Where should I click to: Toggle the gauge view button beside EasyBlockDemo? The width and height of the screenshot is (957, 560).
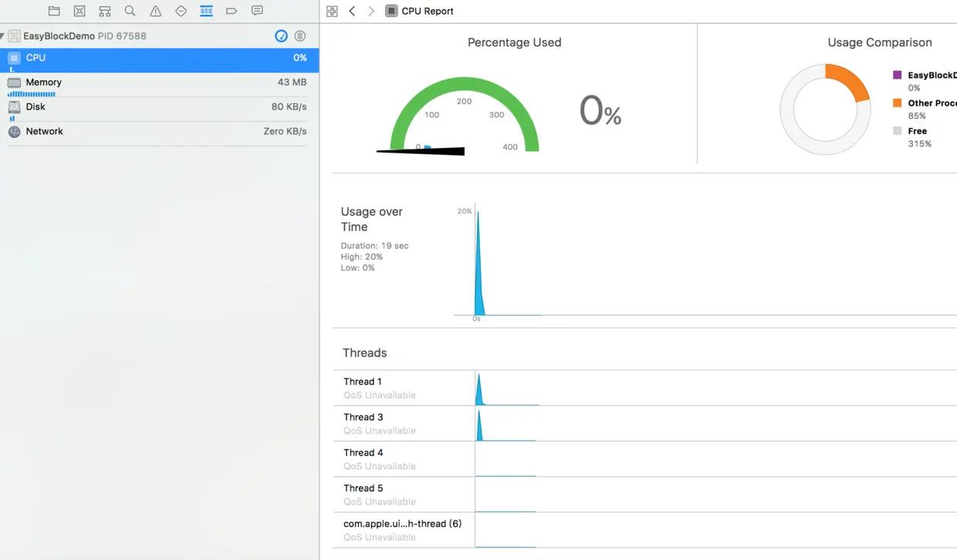coord(282,36)
